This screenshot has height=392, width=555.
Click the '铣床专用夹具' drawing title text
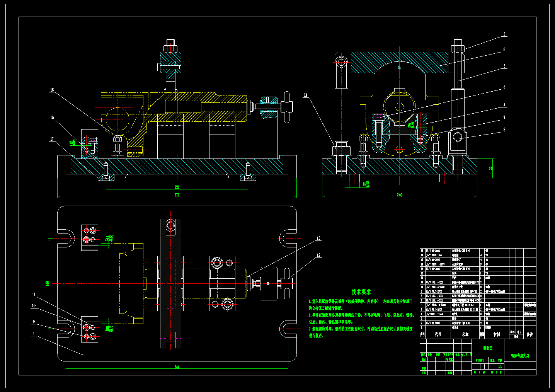point(520,356)
